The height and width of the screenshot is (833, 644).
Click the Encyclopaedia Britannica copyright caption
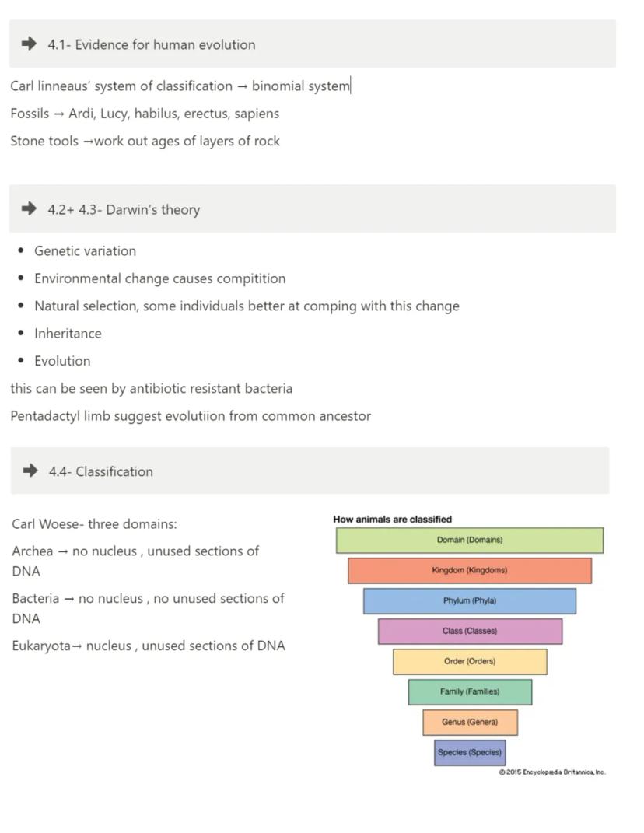[x=551, y=772]
